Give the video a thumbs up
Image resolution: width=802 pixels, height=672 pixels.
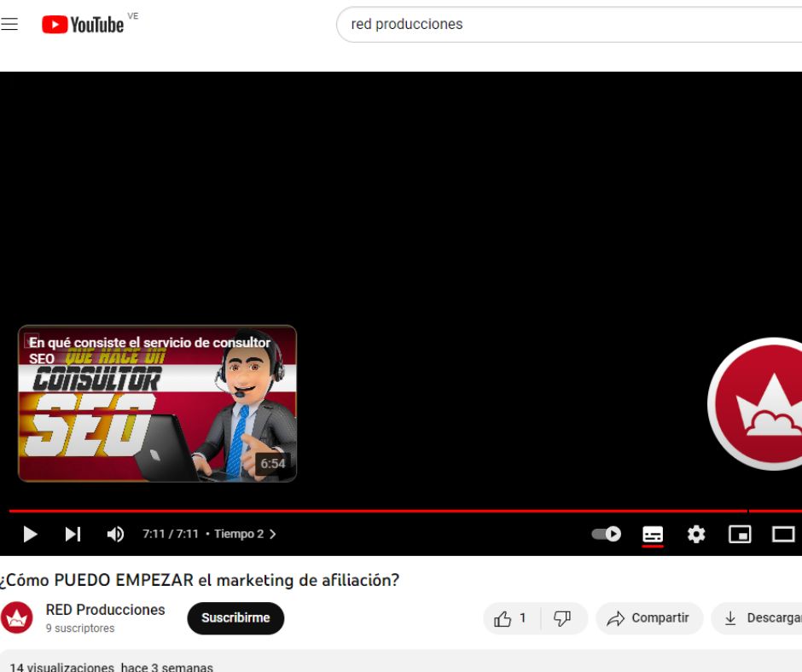coord(505,618)
